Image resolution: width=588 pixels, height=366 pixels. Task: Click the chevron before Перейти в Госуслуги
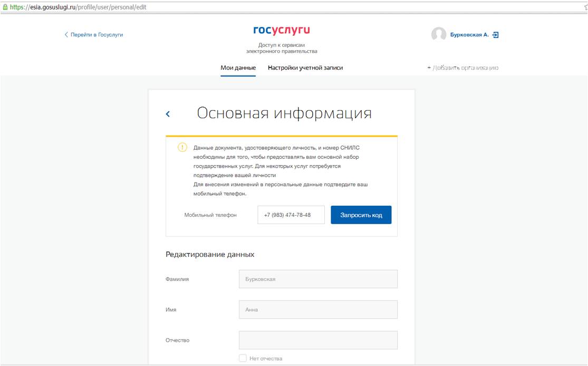(65, 34)
